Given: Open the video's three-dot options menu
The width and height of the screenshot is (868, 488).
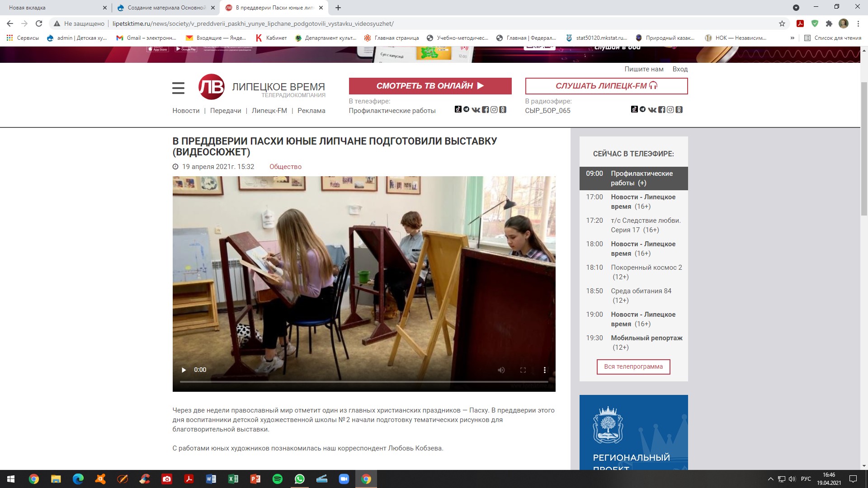Looking at the screenshot, I should pos(544,370).
